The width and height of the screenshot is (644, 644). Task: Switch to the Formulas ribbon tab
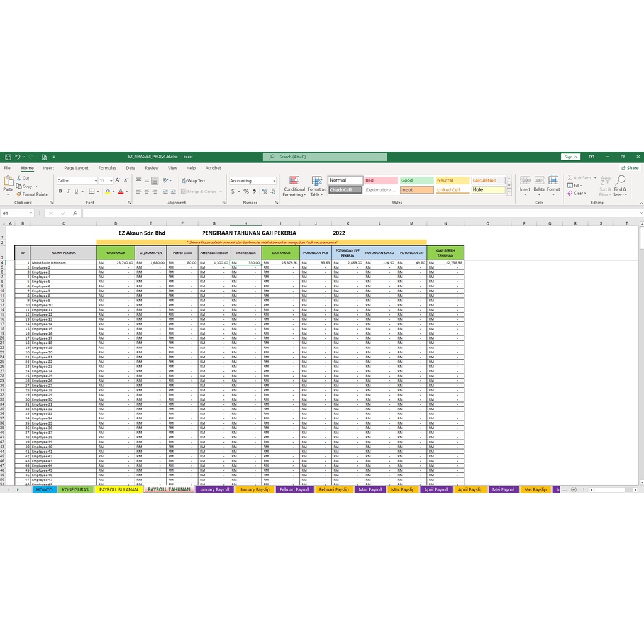[107, 168]
